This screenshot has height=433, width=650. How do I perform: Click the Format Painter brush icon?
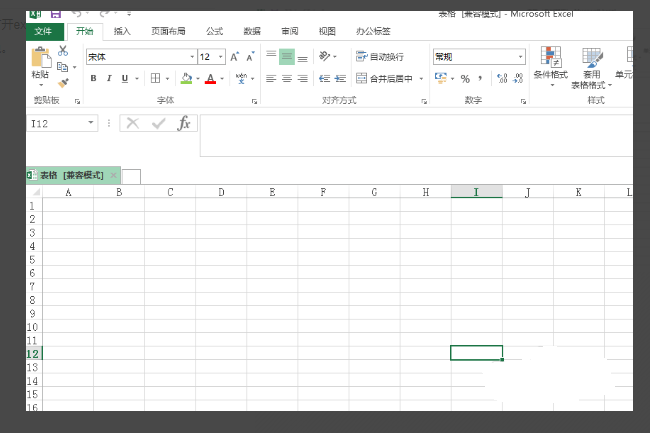[63, 84]
